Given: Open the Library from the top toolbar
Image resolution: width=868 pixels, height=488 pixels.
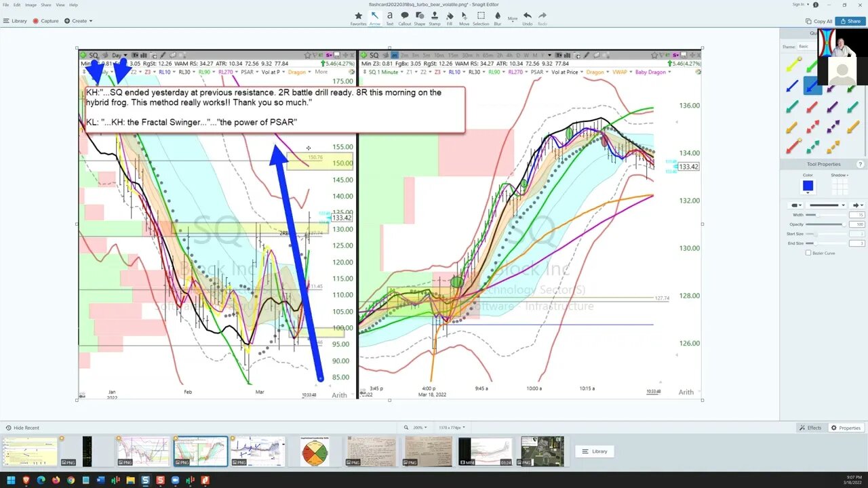Looking at the screenshot, I should click(x=16, y=21).
